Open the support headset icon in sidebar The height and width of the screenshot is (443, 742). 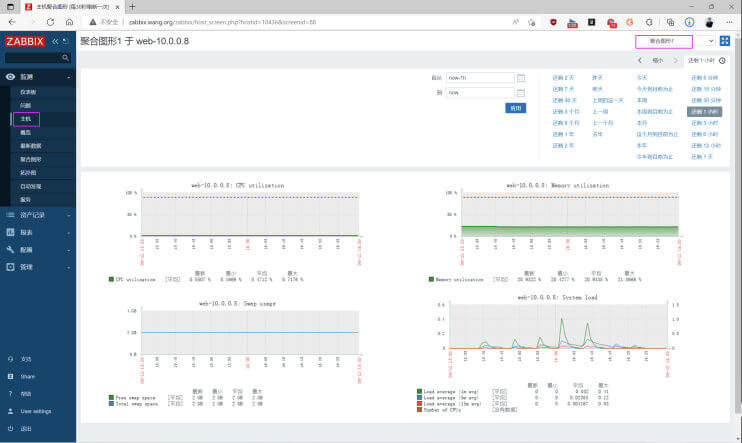[10, 359]
